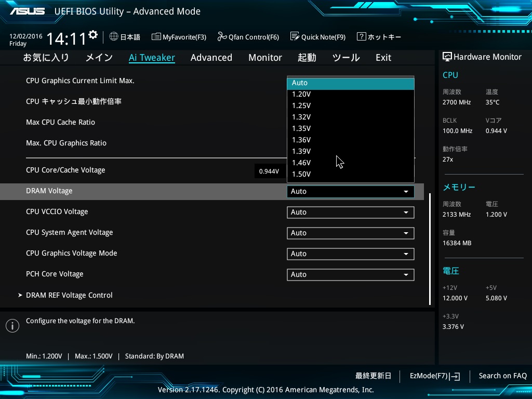Open the CPU VCCIO Voltage dropdown

[x=351, y=212]
